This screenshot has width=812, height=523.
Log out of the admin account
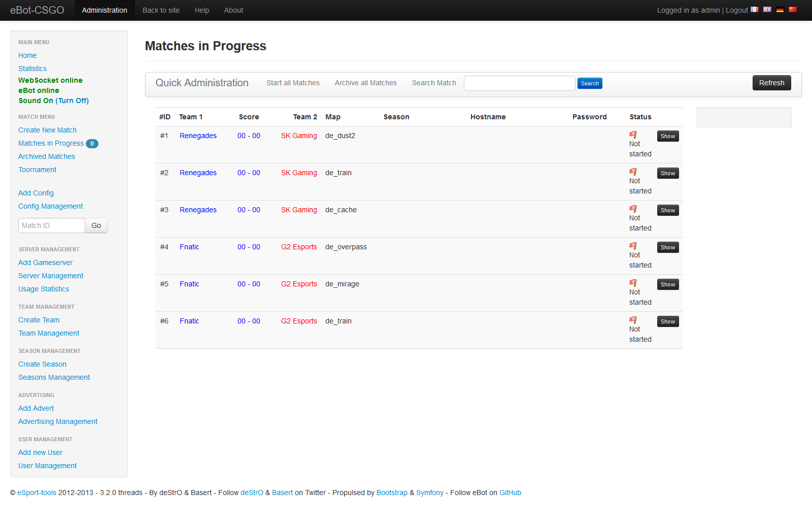coord(736,10)
